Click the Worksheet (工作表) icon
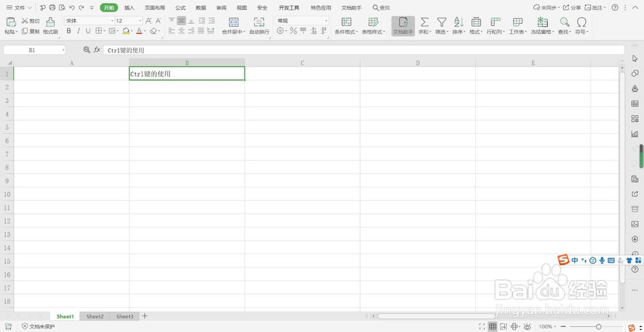The image size is (644, 332). (x=518, y=22)
